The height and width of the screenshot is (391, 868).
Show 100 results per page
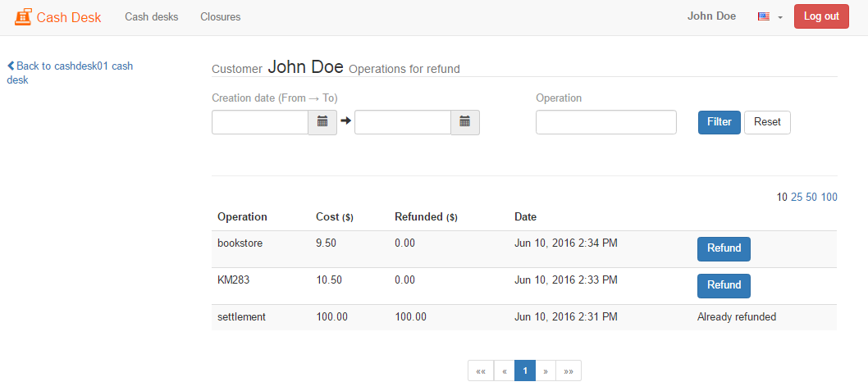pyautogui.click(x=829, y=197)
